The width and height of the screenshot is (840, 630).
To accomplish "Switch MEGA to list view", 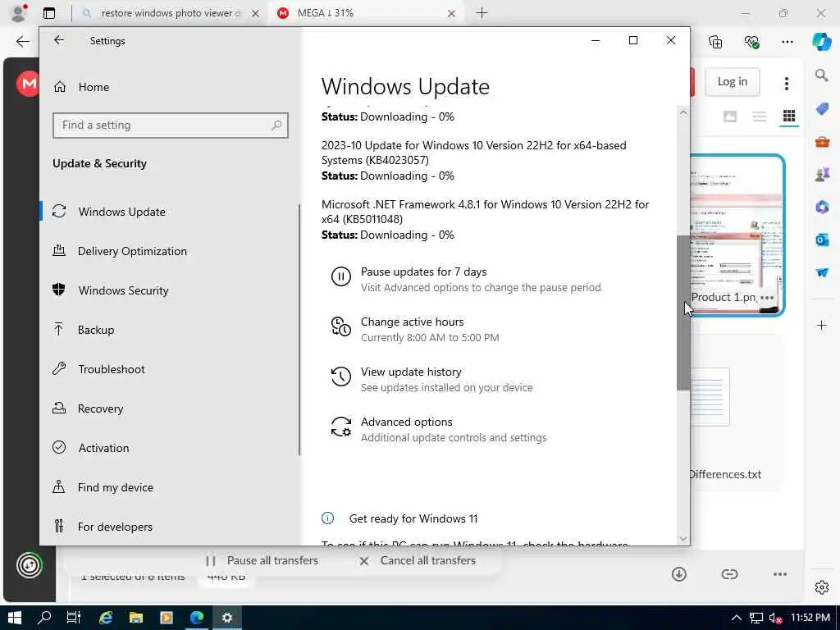I will (759, 116).
